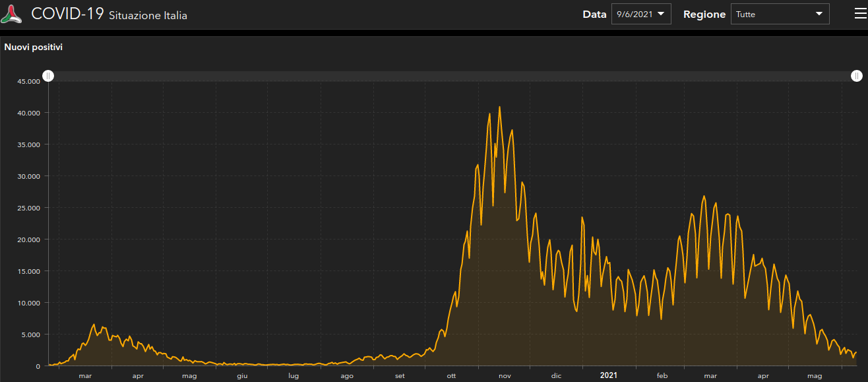Click the 5.000 y-axis label
The width and height of the screenshot is (868, 382).
31,334
